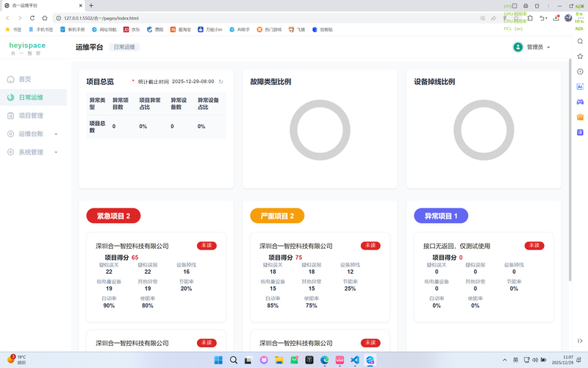Click the 故障类型比例 donut chart
Viewport: 588px width, 368px height.
320,130
